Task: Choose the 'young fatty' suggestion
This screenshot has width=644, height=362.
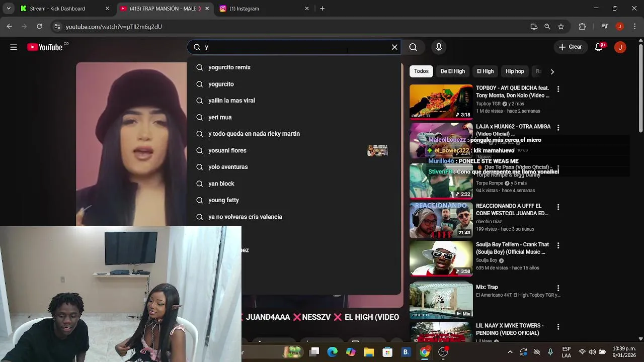Action: 294,200
